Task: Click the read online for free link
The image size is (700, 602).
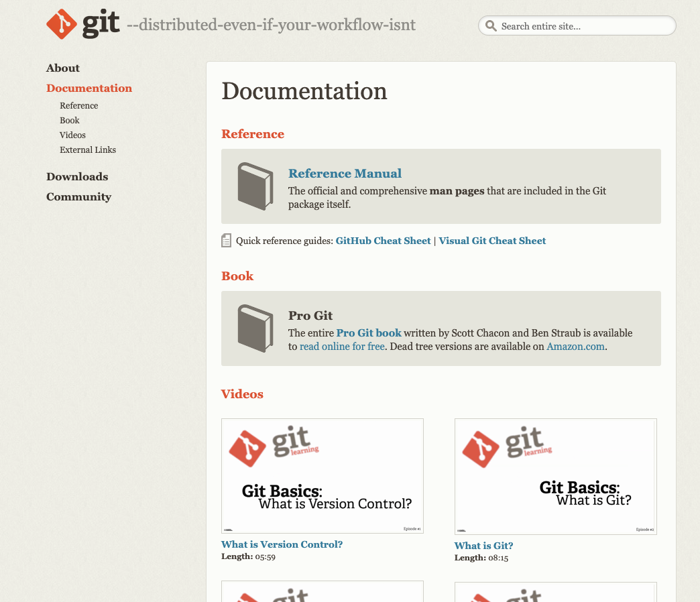Action: tap(342, 347)
